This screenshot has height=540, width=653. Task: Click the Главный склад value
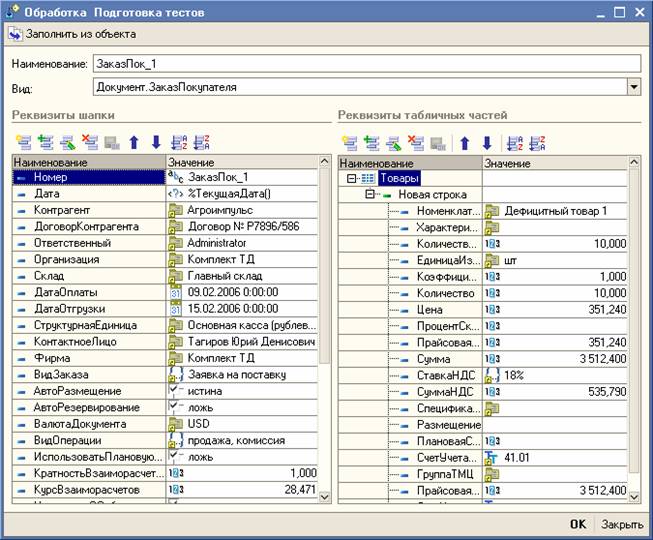point(225,276)
